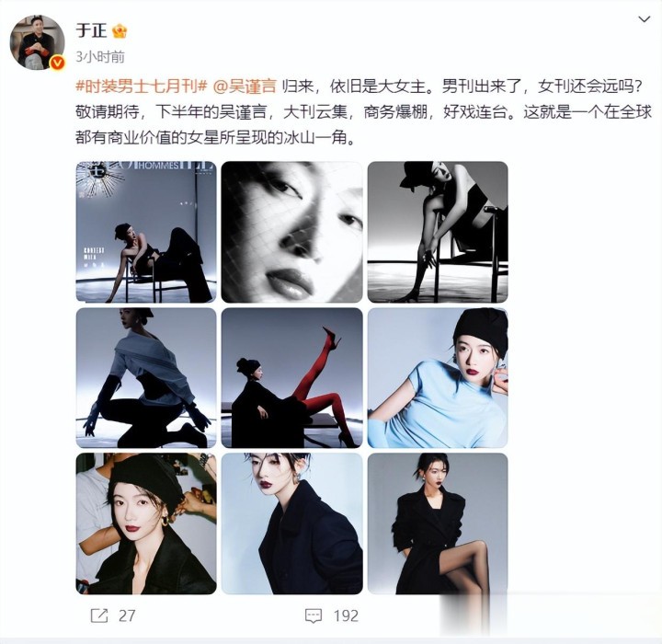Open the grayscale chair pose photo
662x644 pixels.
pos(438,232)
